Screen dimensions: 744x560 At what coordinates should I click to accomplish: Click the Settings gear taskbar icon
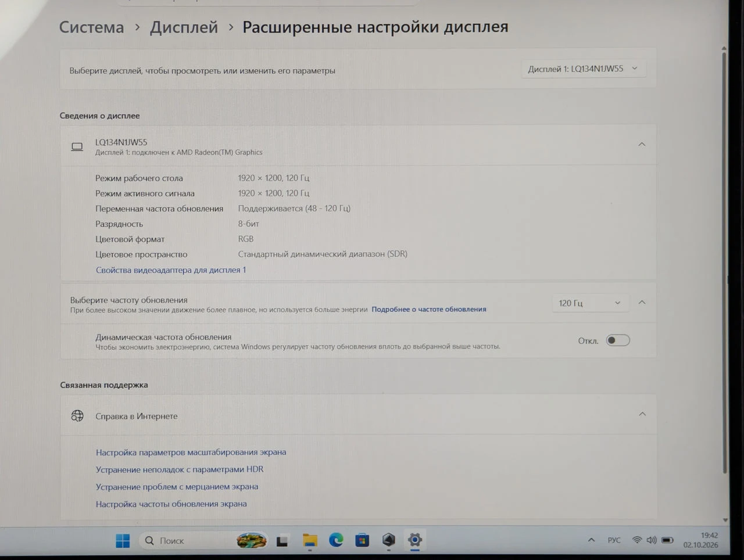[414, 540]
